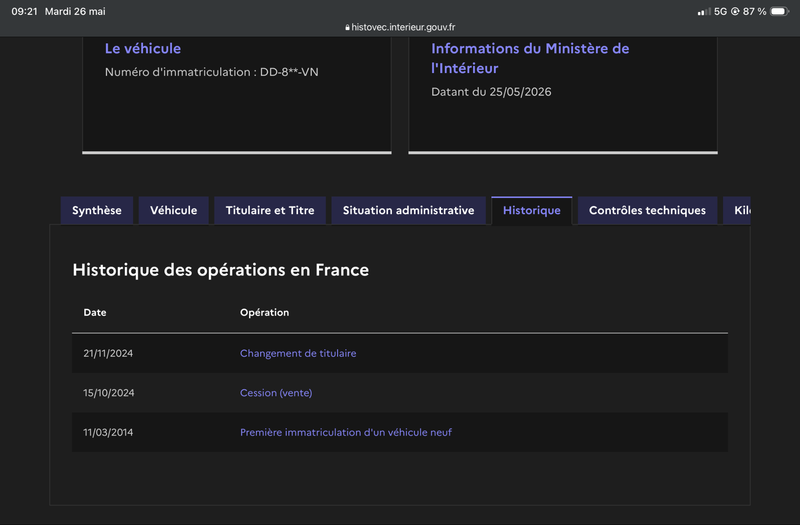Switch to the Contrôles techniques tab
Viewport: 800px width, 525px height.
pos(647,210)
